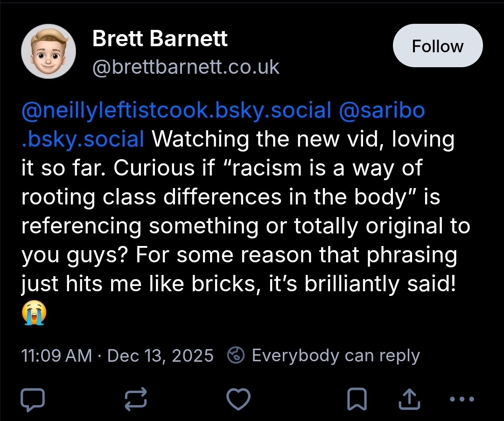
Task: Click the globe reply-settings icon
Action: [x=236, y=356]
